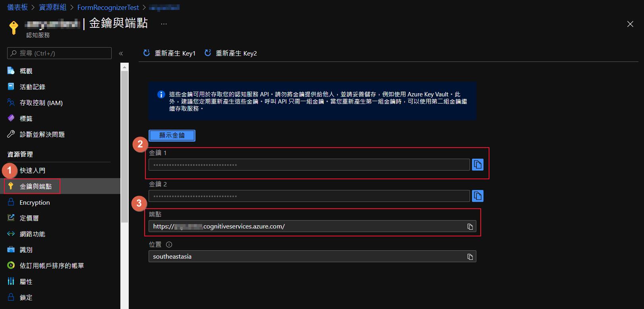Copy the 端點 endpoint URL
Image resolution: width=644 pixels, height=309 pixels.
click(470, 226)
